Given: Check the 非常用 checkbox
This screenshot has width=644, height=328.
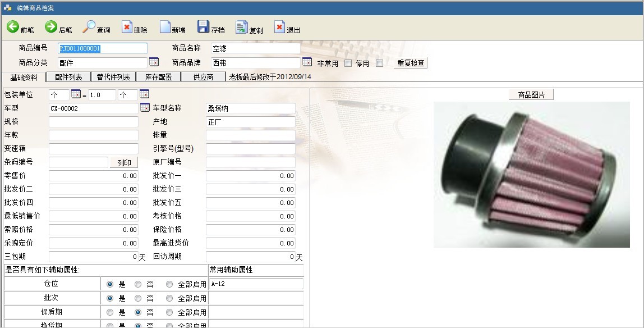Looking at the screenshot, I should pos(348,63).
